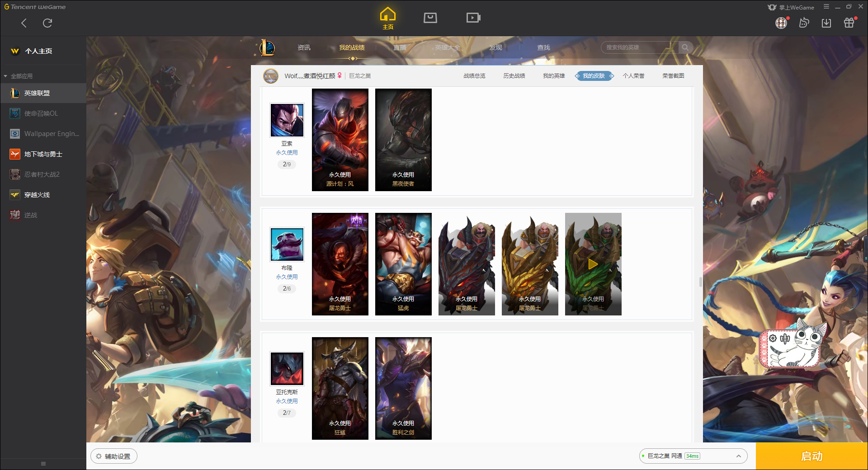Open the 我的皮肤 sub-tab
Image resolution: width=868 pixels, height=470 pixels.
594,76
